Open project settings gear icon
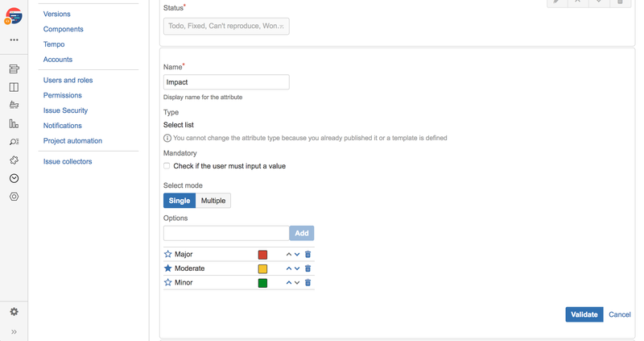644x341 pixels. coord(14,312)
